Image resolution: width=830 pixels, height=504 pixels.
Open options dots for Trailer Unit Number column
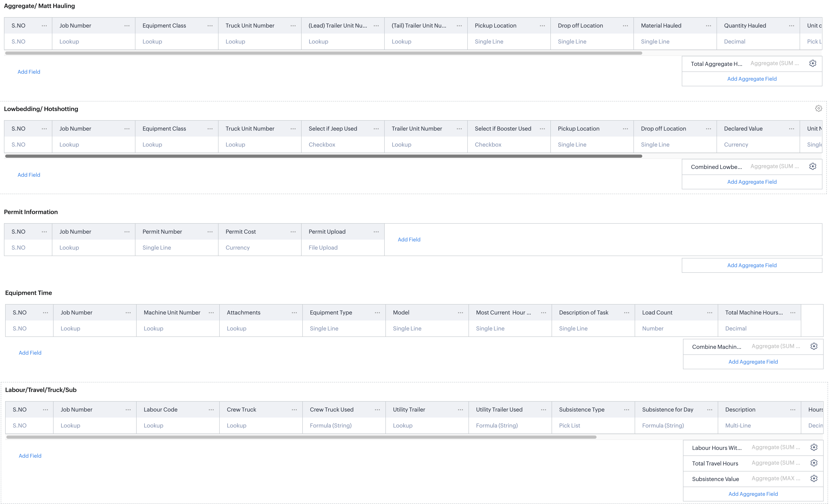tap(459, 129)
